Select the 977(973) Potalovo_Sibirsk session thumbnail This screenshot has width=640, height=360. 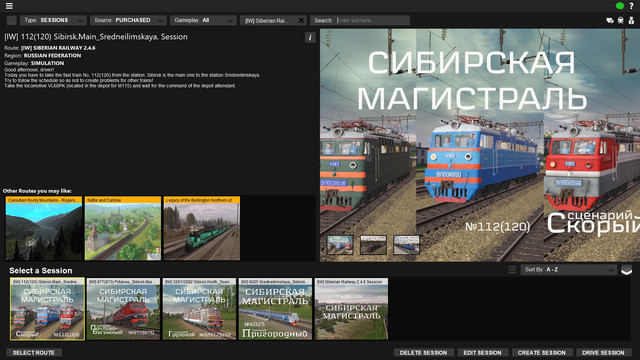pyautogui.click(x=123, y=309)
